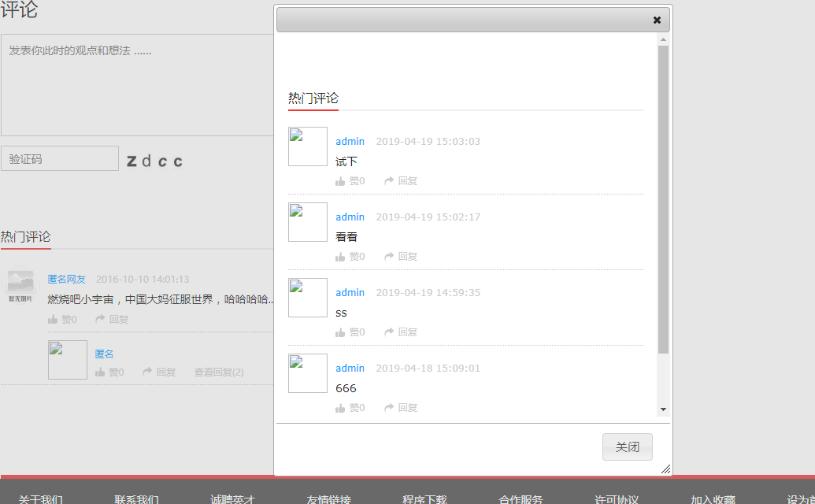Click avatar thumbnail of the '看看' comment

point(308,222)
